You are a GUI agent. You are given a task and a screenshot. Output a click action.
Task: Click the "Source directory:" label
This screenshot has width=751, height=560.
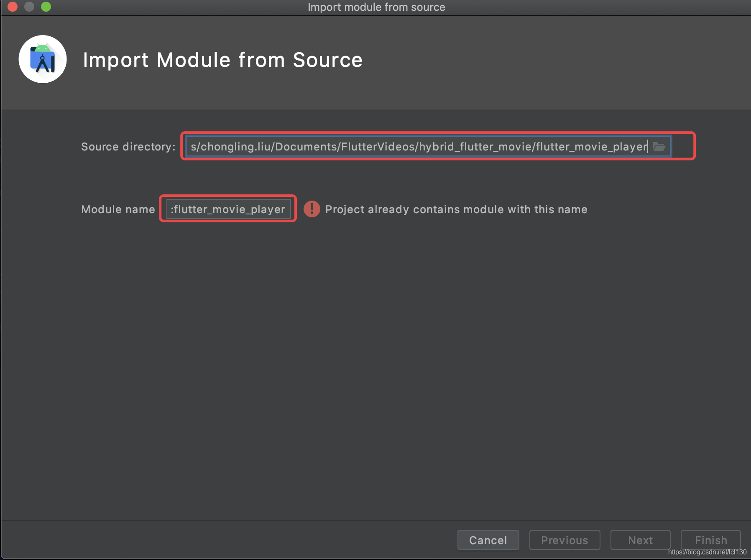click(128, 147)
